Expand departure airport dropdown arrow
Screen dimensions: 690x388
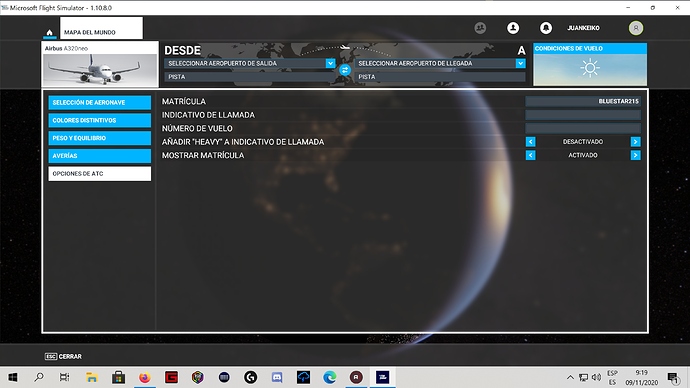[x=330, y=63]
